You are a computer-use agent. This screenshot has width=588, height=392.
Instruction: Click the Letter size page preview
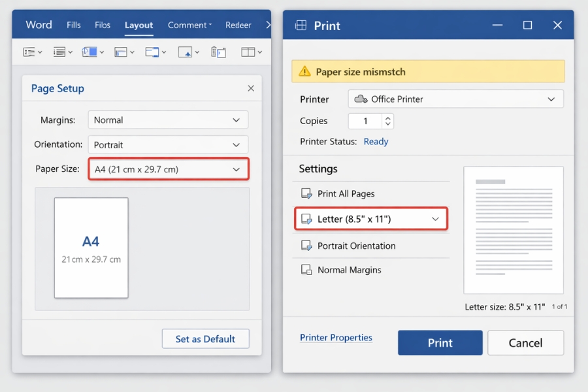click(514, 230)
